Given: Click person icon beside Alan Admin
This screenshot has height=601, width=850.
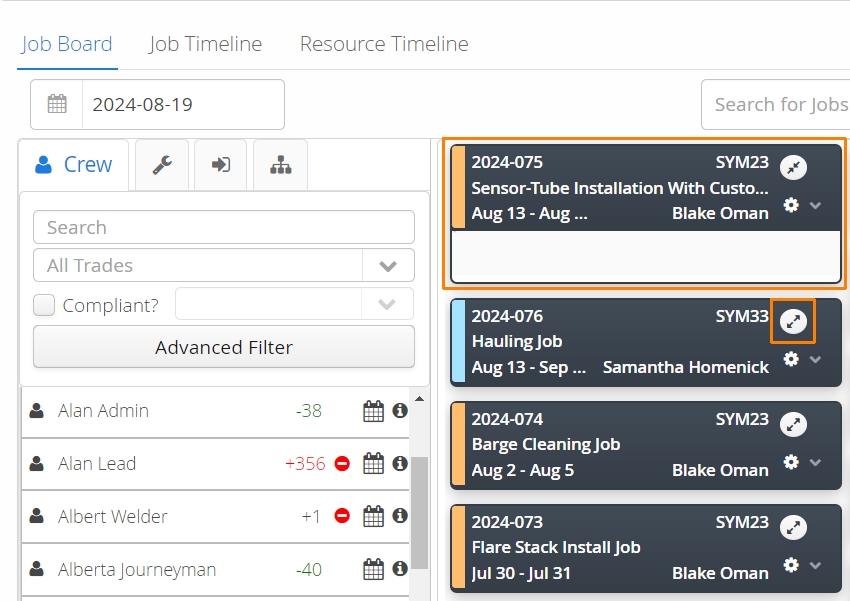Looking at the screenshot, I should (x=36, y=411).
